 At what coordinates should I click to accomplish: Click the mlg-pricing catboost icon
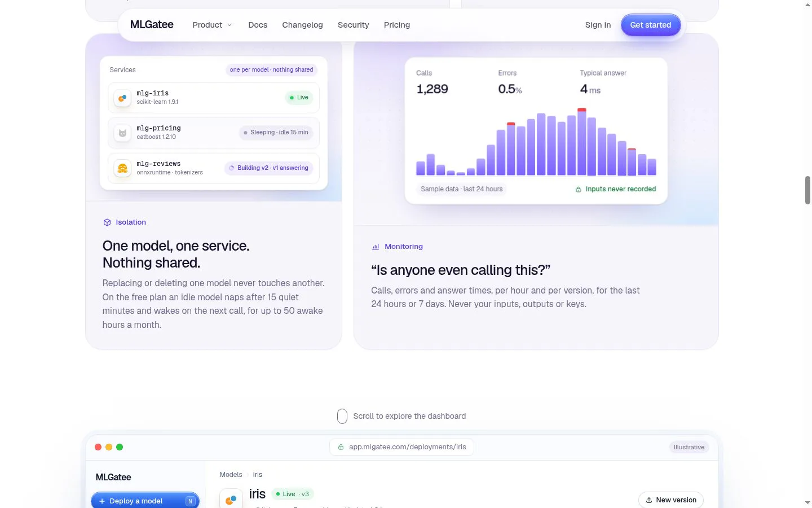[x=122, y=133]
